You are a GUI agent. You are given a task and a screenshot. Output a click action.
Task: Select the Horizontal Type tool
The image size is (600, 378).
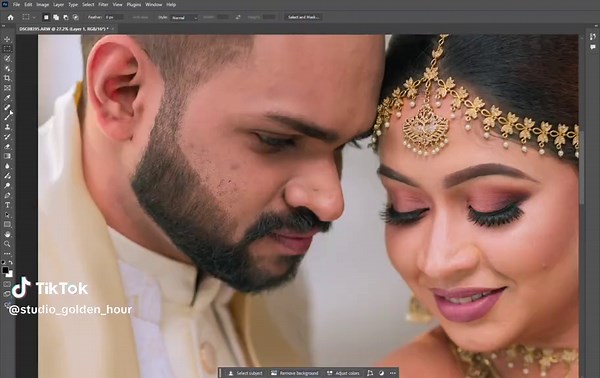[x=7, y=205]
